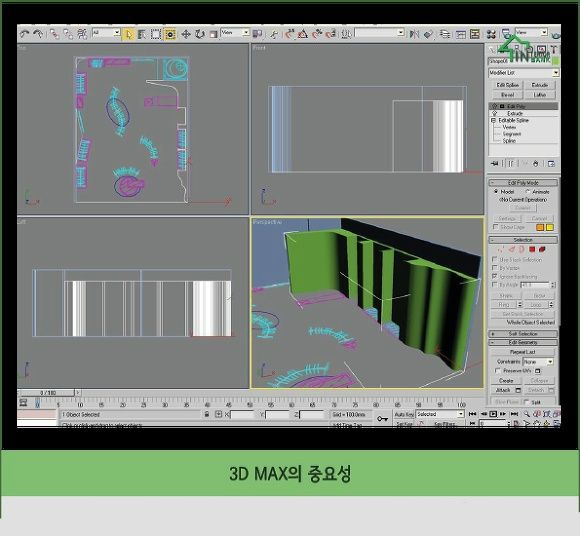The width and height of the screenshot is (580, 536).
Task: Enable the By Angle checkbox
Action: pos(494,284)
